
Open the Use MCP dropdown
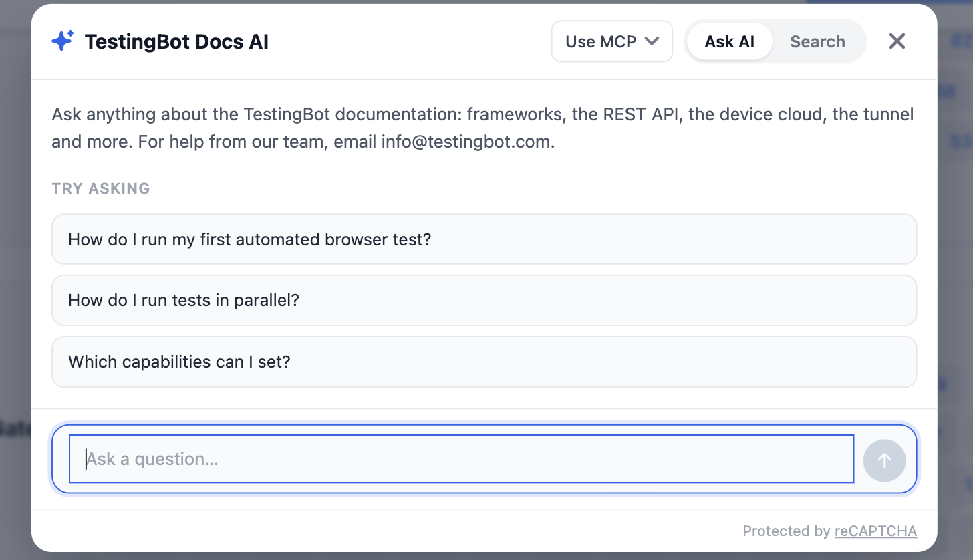(x=611, y=41)
